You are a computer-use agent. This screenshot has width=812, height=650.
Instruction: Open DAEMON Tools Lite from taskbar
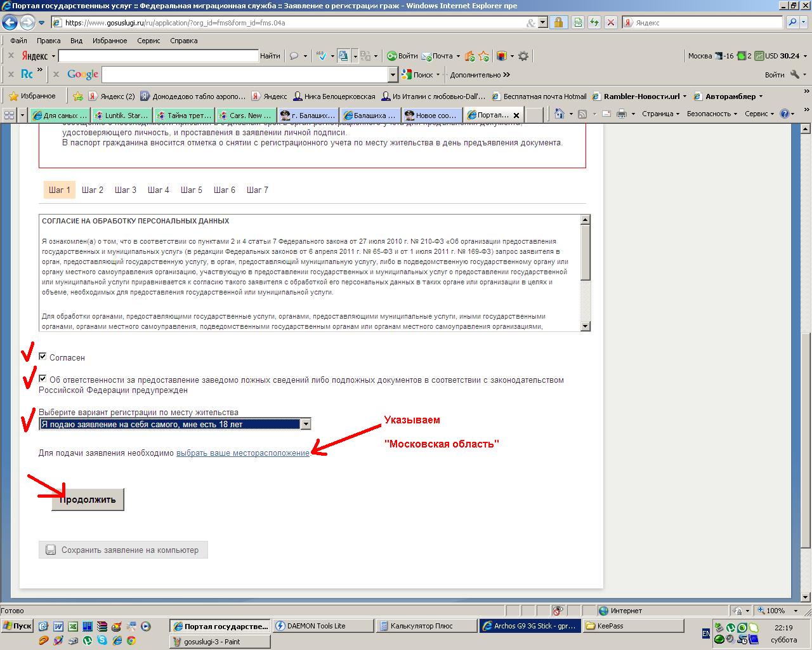click(321, 626)
